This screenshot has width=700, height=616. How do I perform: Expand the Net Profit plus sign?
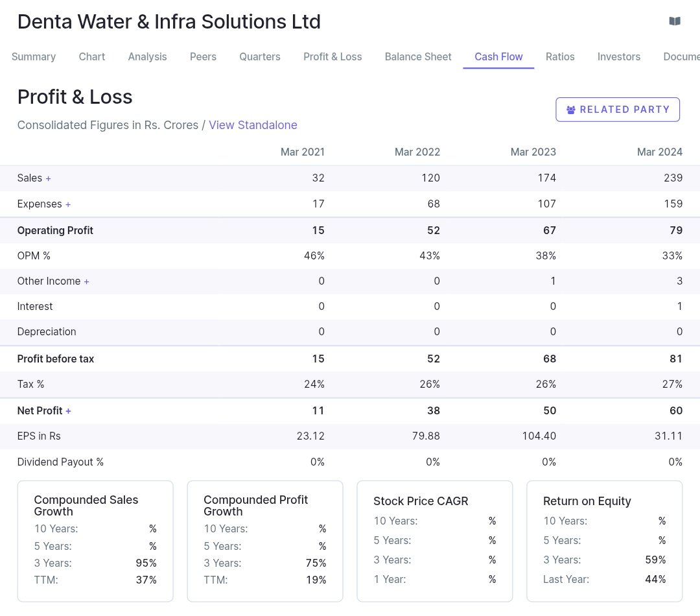pos(68,411)
